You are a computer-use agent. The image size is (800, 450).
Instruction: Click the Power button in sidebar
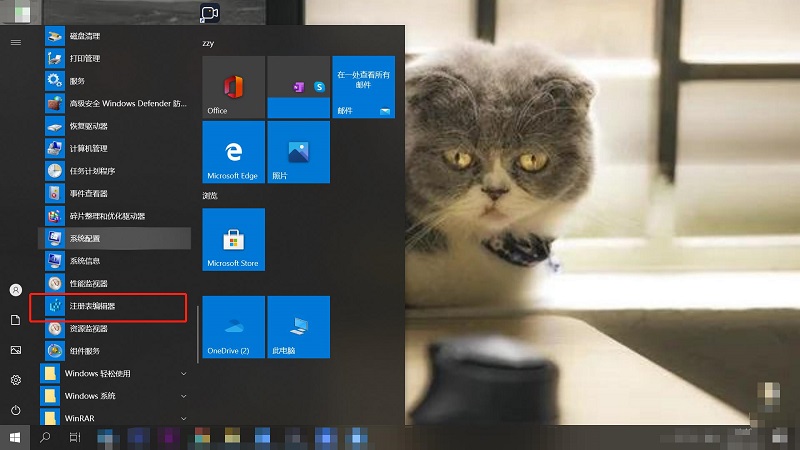coord(16,410)
